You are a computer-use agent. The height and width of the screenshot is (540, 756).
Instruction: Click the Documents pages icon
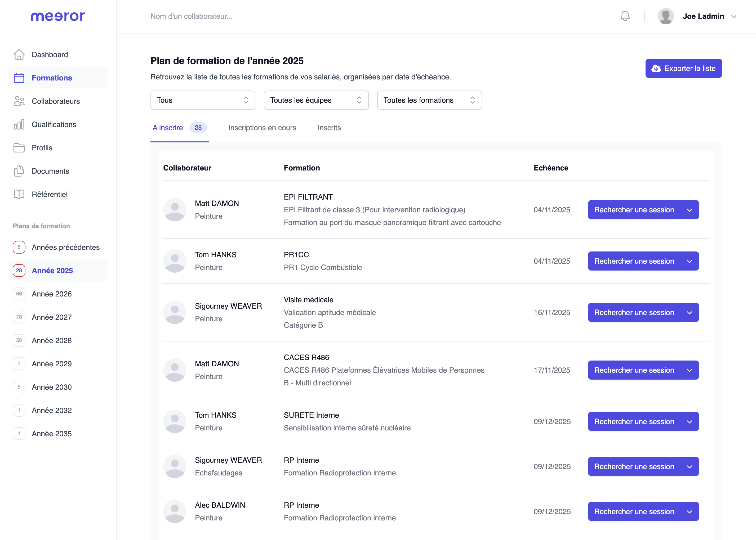click(x=19, y=171)
